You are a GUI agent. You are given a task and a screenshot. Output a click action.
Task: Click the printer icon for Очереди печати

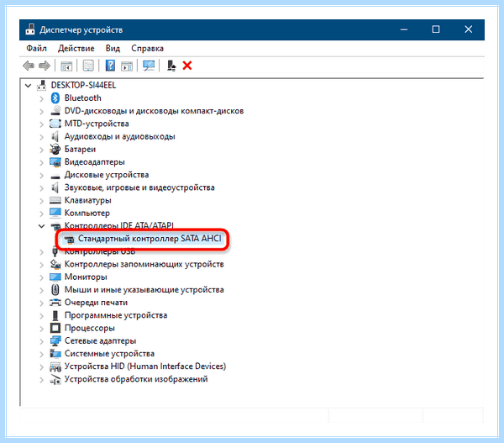coord(55,303)
